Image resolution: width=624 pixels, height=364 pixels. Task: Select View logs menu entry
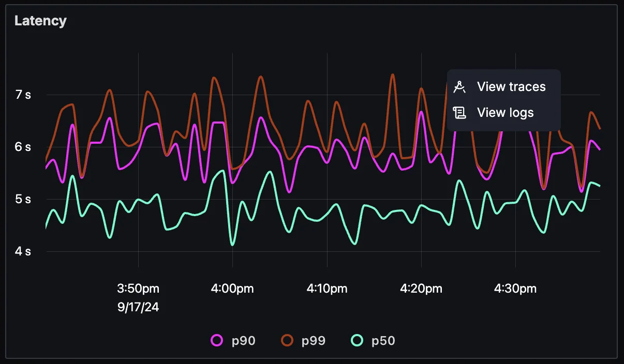(x=503, y=113)
